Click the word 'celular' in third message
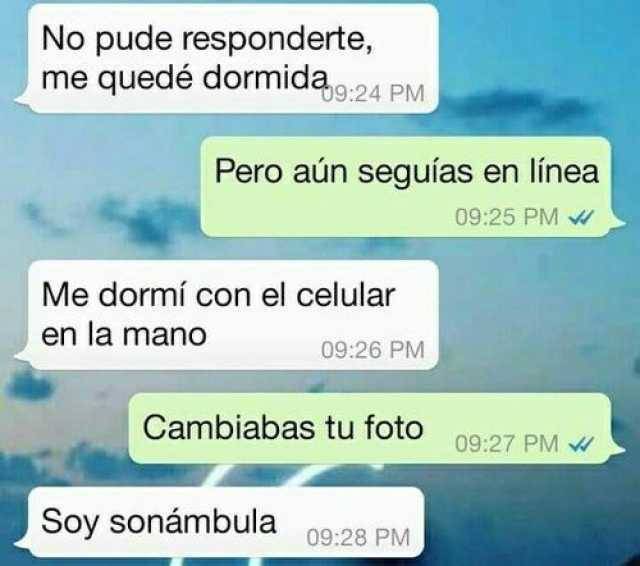Screen dimensions: 640x566 click(345, 295)
